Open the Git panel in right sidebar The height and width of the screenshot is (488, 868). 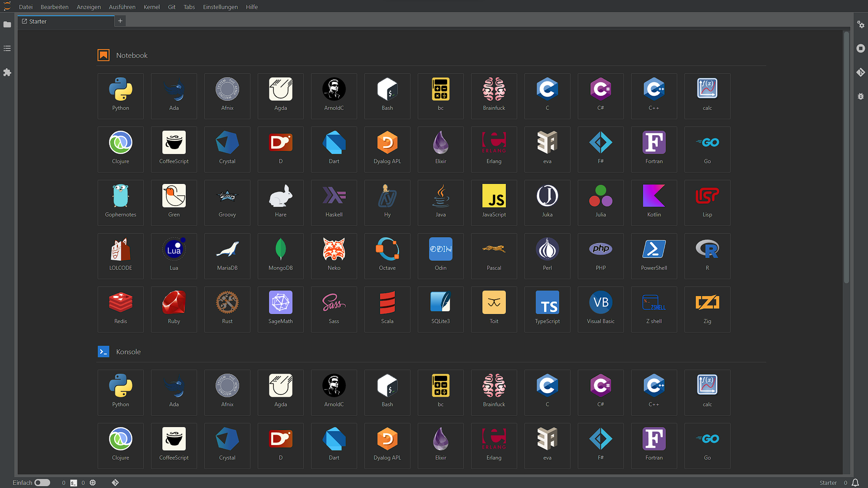tap(861, 72)
